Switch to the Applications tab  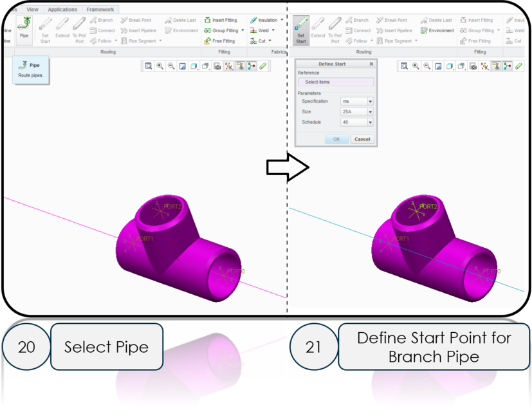pos(62,9)
